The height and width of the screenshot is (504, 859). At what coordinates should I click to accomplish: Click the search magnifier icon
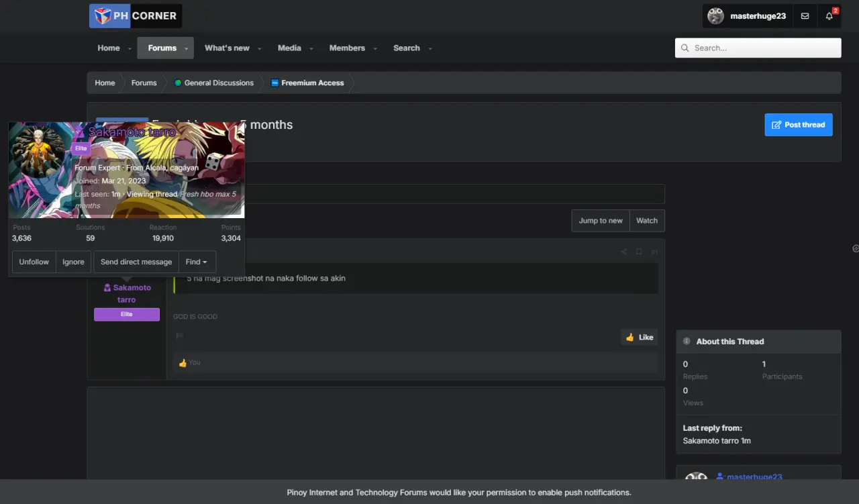point(685,48)
